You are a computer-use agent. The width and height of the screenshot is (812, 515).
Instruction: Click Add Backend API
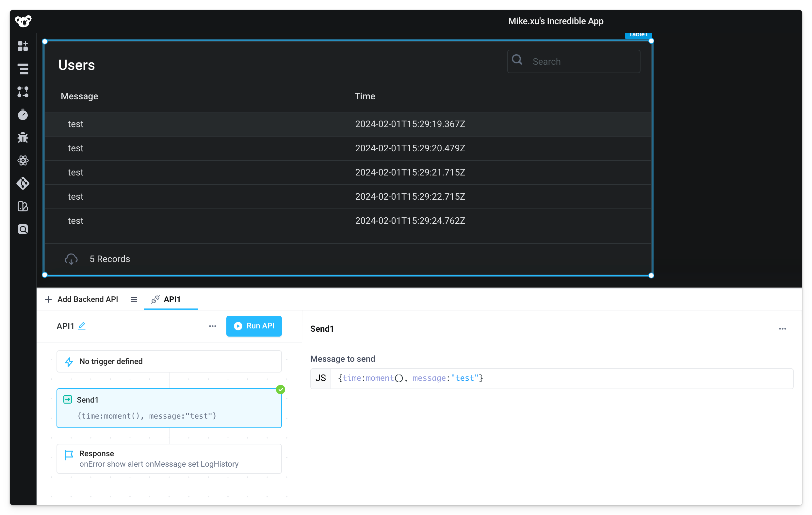tap(82, 299)
